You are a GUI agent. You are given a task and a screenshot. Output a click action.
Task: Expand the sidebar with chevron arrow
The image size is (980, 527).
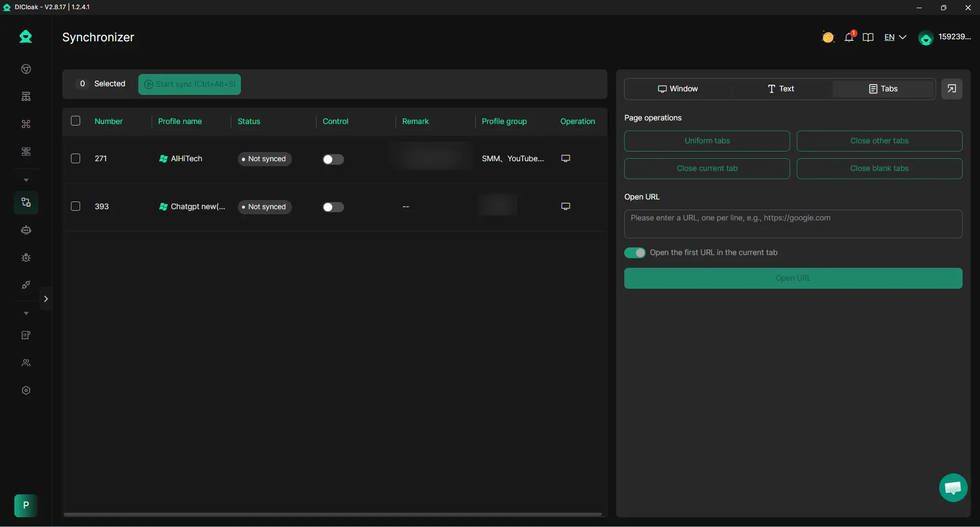tap(46, 299)
